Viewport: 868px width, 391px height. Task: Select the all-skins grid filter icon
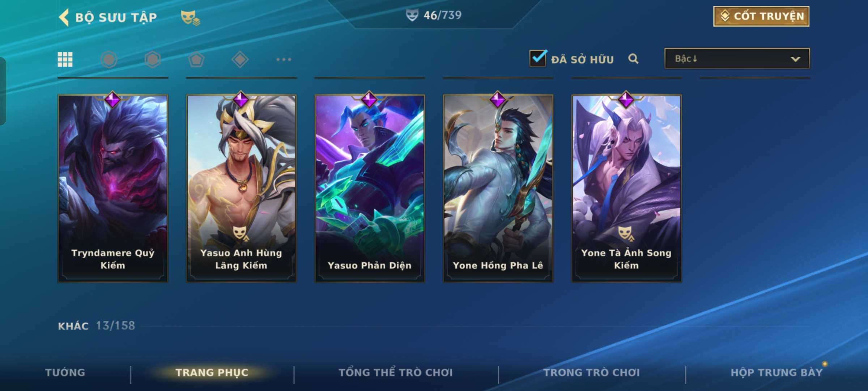65,59
